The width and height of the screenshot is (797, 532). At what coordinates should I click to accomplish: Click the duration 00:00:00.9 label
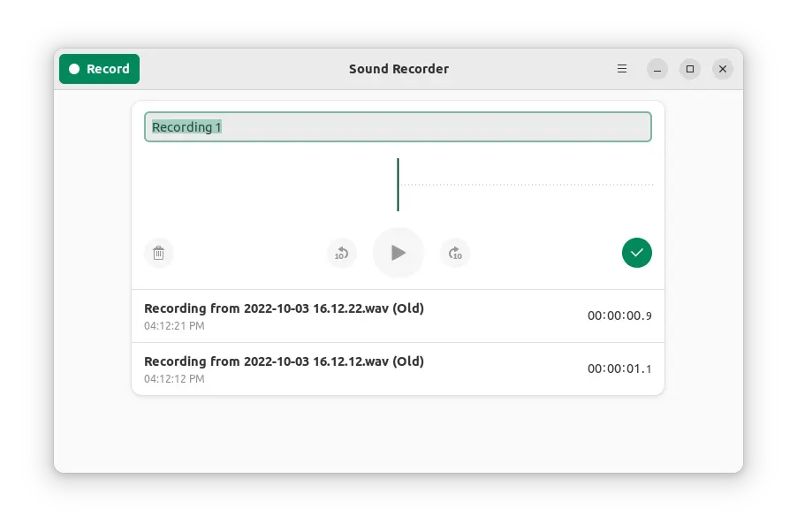click(619, 315)
